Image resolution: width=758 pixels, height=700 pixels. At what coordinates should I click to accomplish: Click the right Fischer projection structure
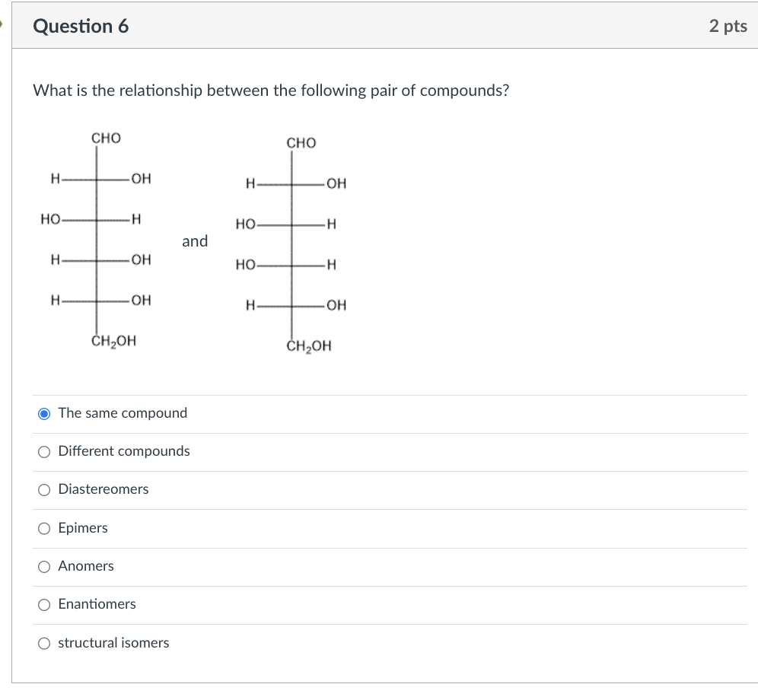292,244
